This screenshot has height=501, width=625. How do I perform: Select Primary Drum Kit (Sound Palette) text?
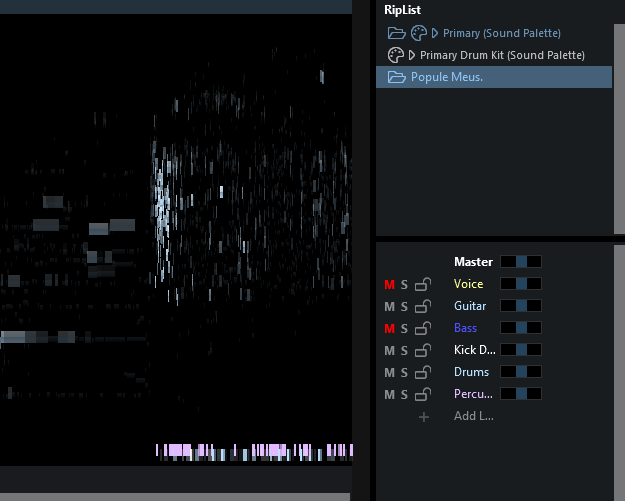(502, 55)
